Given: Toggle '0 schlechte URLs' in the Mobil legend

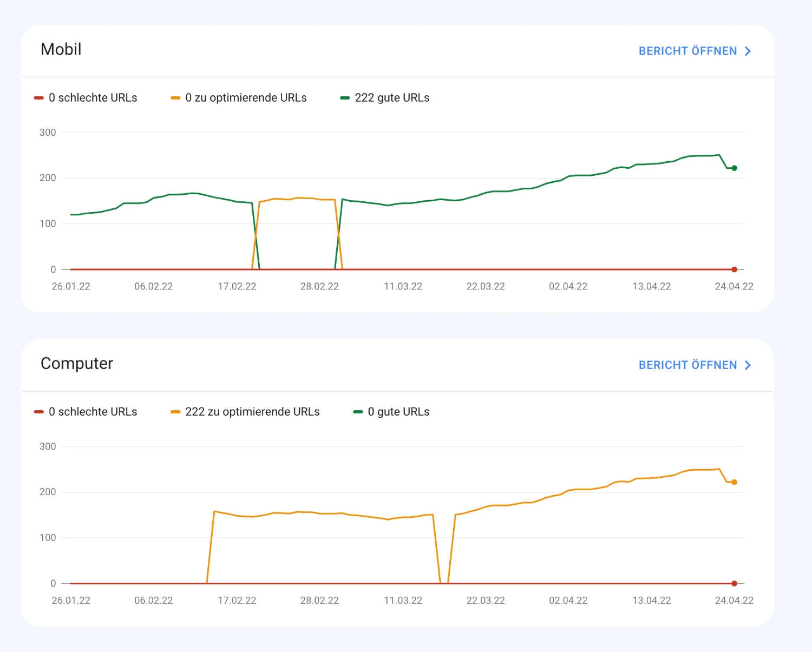Looking at the screenshot, I should pos(93,97).
